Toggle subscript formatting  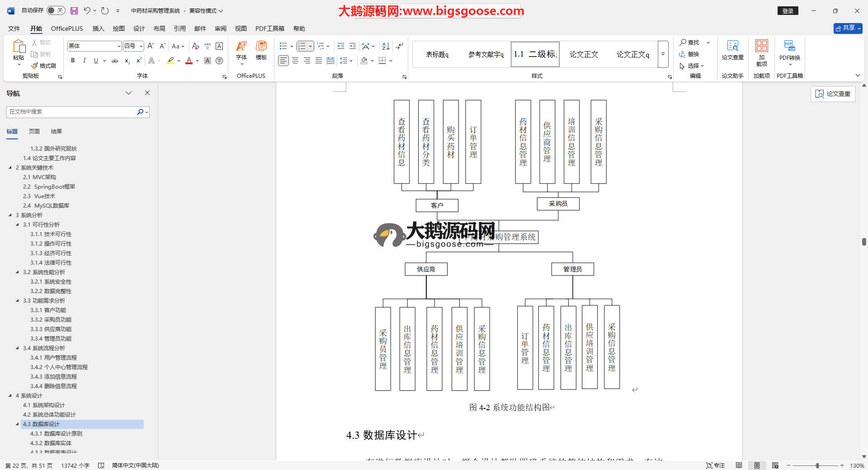(127, 61)
